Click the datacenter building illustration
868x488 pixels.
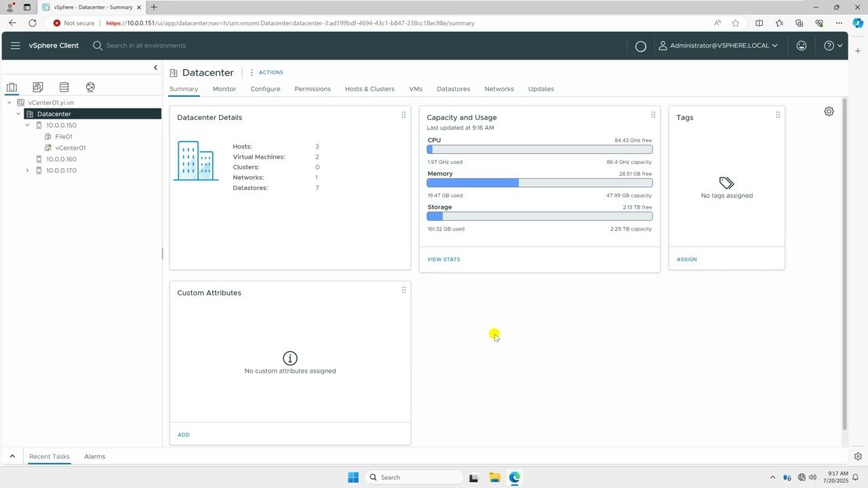[x=196, y=161]
